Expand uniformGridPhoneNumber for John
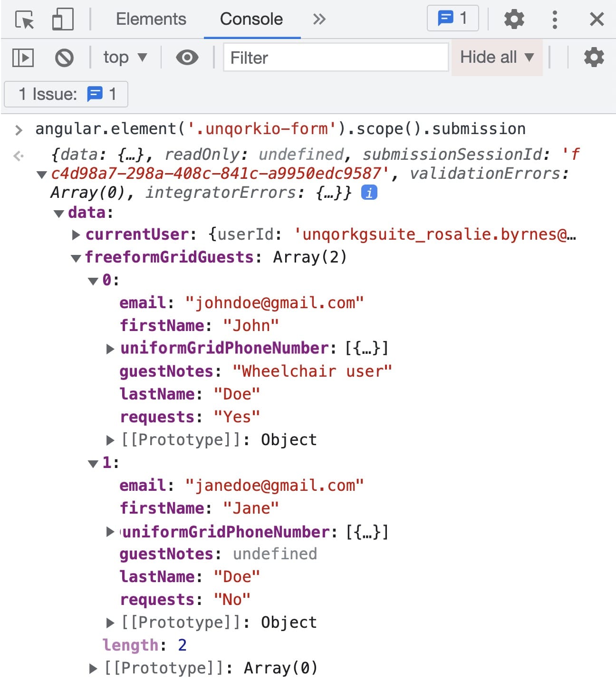616x682 pixels. point(110,349)
